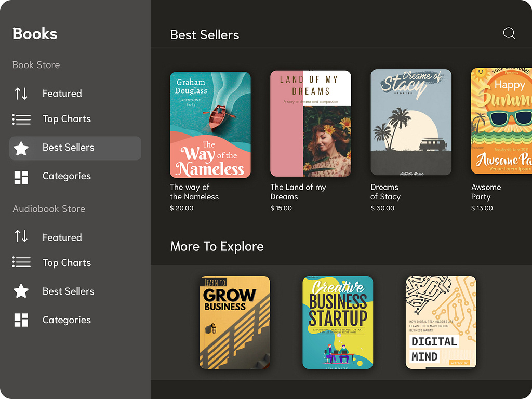Click the Audiobook Store Top Charts list icon
The image size is (532, 399).
click(21, 262)
